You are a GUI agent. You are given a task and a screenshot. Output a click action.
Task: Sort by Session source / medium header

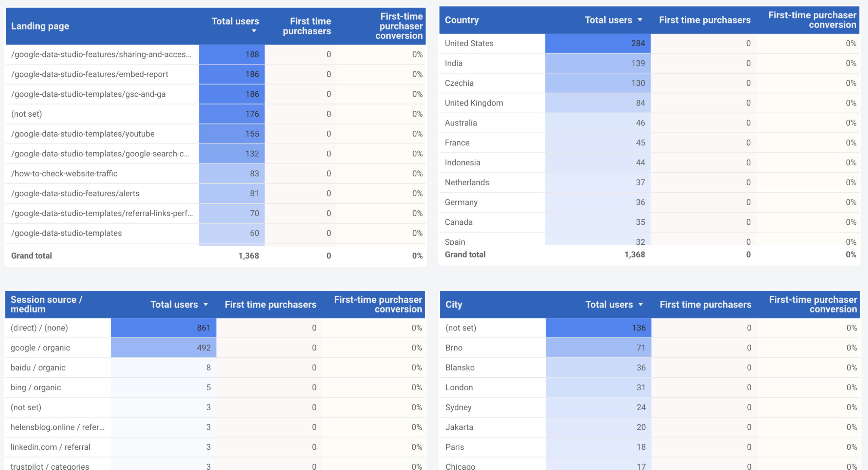click(46, 304)
